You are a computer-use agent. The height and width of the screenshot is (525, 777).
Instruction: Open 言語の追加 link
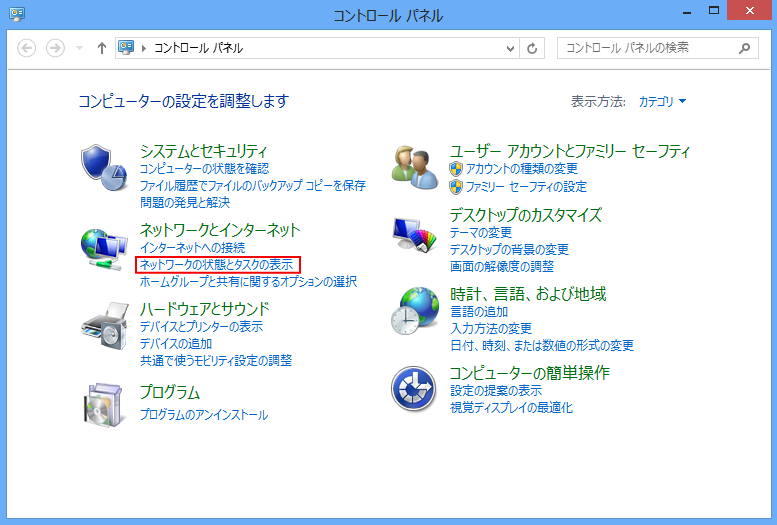[479, 312]
